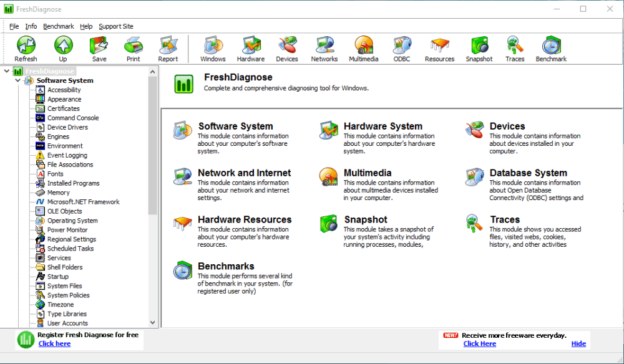Collapse the Software System tree branch
Image resolution: width=624 pixels, height=364 pixels.
click(17, 80)
